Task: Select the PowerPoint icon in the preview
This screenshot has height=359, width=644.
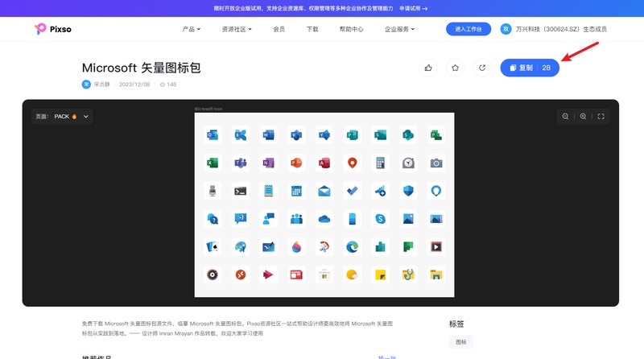Action: tap(296, 163)
